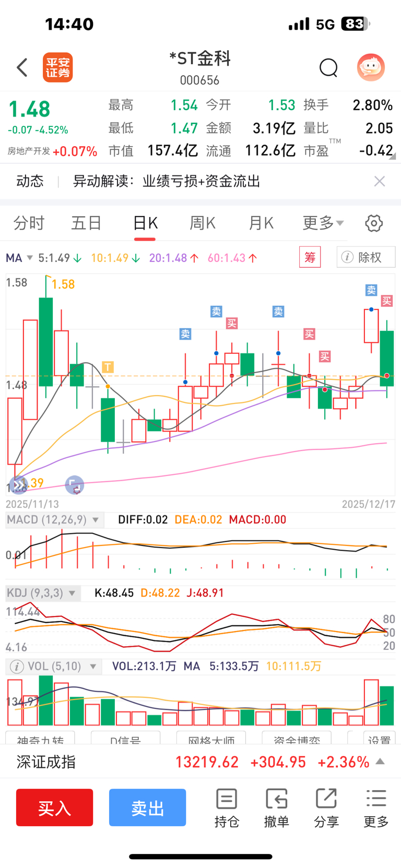Viewport: 401px width, 868px height.
Task: Open 撤单 cancel order icon
Action: tap(276, 808)
